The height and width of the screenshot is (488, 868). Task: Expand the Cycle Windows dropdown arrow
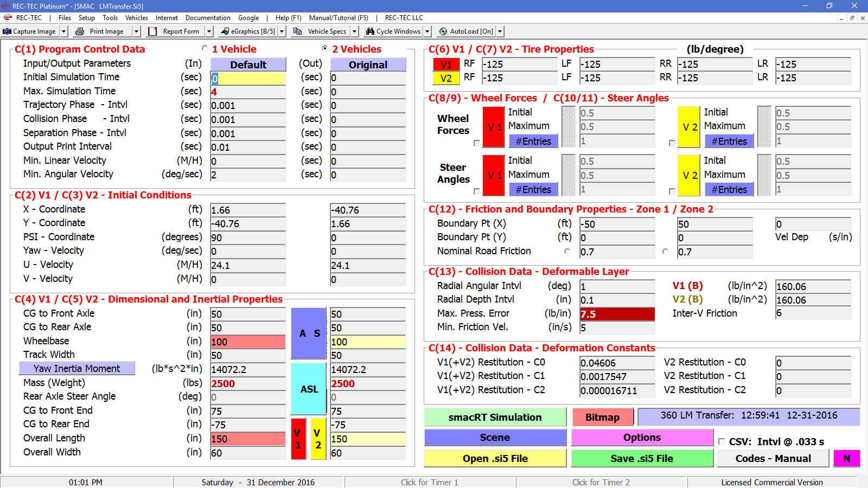tap(427, 31)
